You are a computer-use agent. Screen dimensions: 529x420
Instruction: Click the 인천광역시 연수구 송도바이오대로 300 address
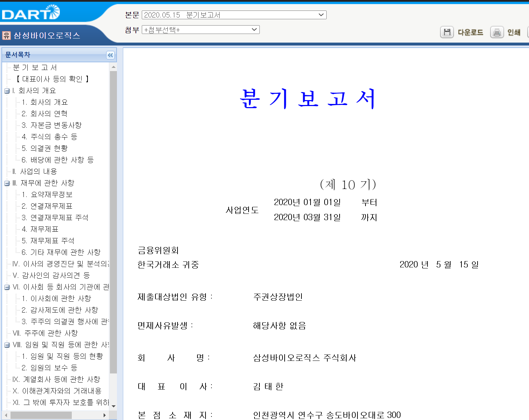coord(327,415)
